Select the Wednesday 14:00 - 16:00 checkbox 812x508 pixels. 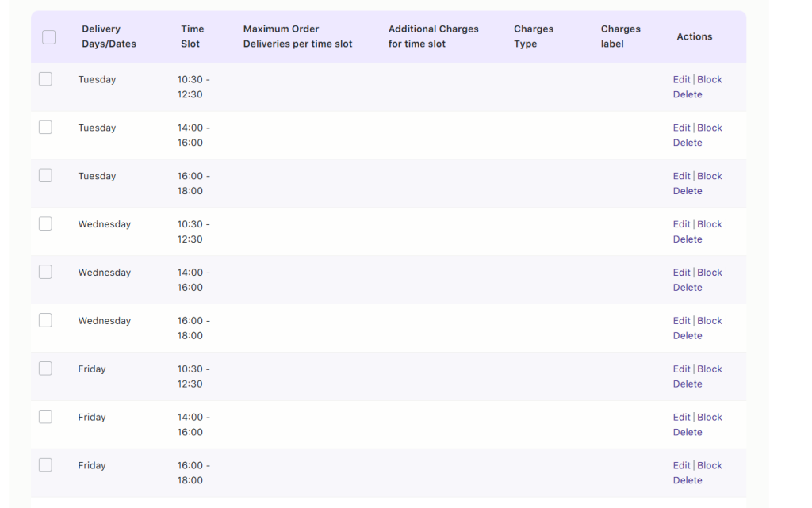coord(45,272)
